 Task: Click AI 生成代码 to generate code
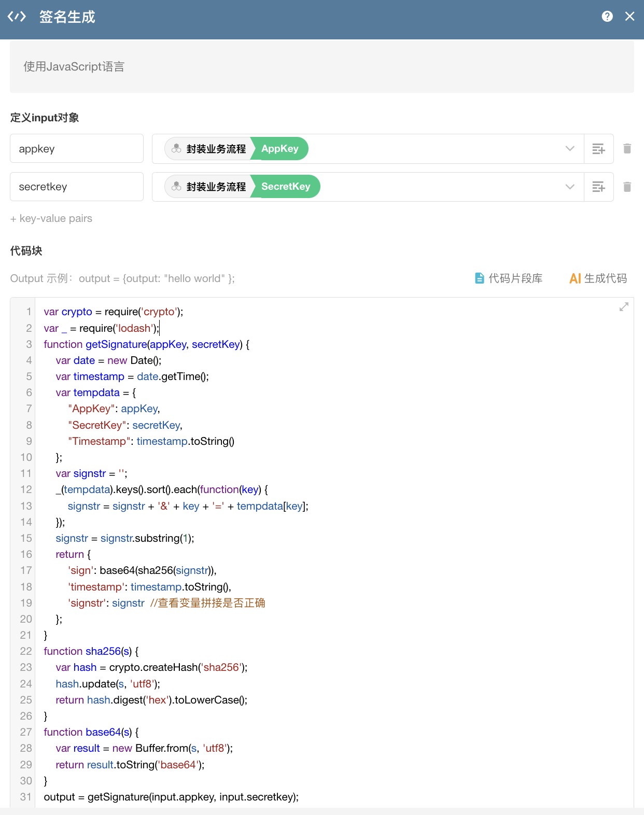point(598,278)
